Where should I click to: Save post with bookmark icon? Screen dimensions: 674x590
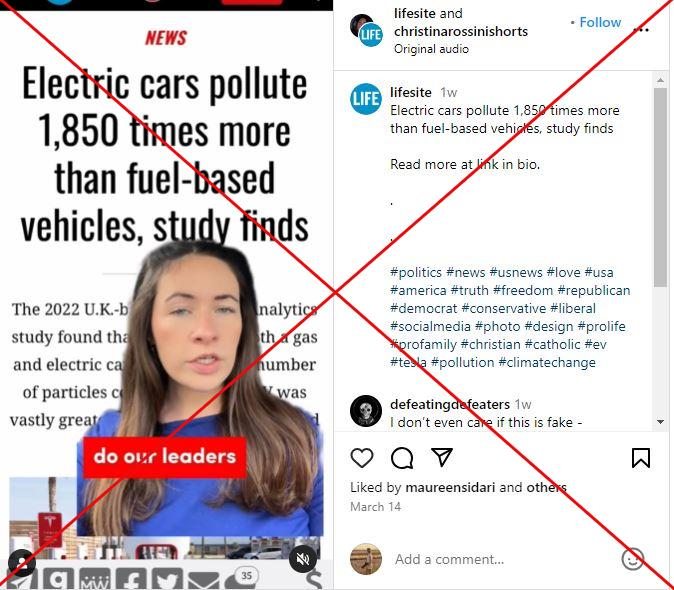(640, 458)
